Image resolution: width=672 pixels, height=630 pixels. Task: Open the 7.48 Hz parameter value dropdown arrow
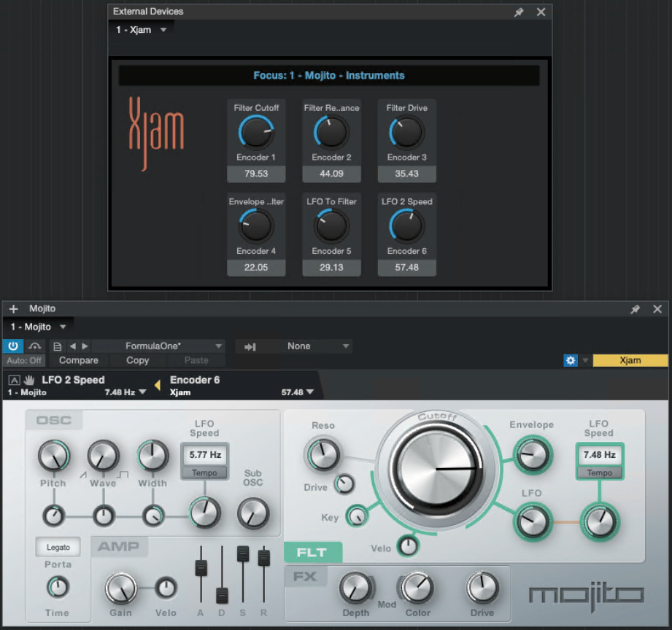point(143,392)
